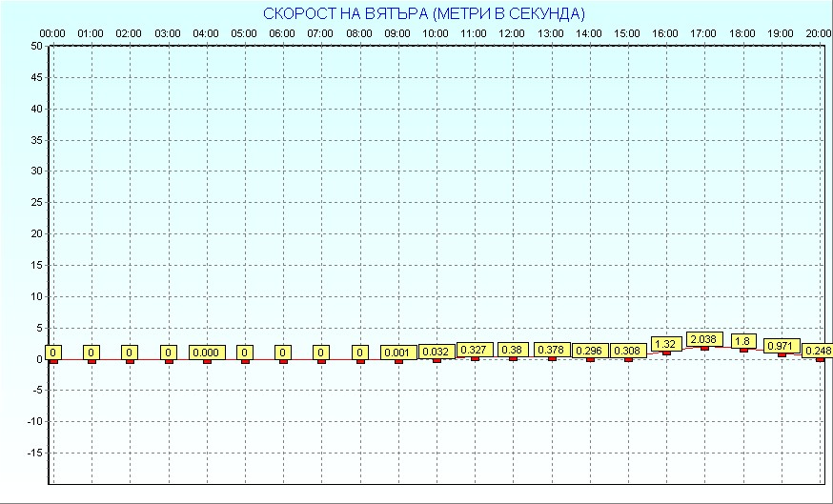This screenshot has width=833, height=504.
Task: Select the 0.38 value label at 12:00
Action: [513, 350]
